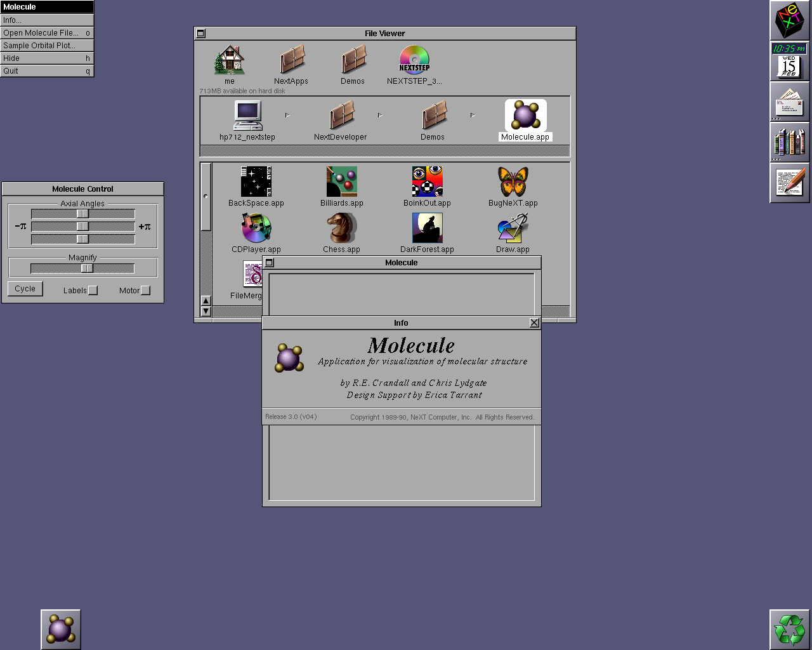Select the DarkForest.app icon
Viewport: 812px width, 650px height.
click(x=427, y=228)
